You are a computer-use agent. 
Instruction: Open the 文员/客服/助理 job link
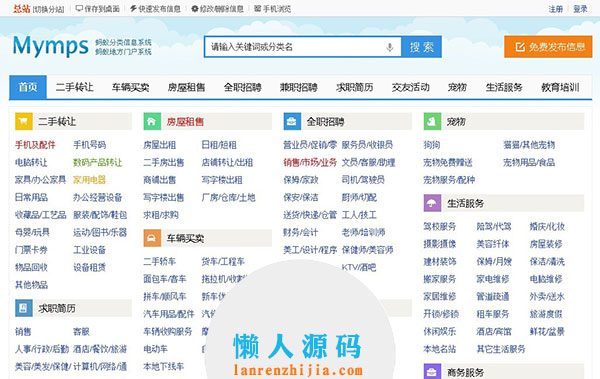368,162
